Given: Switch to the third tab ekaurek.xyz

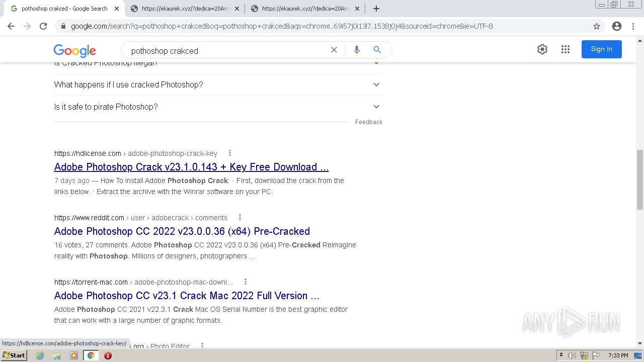Looking at the screenshot, I should tap(304, 9).
